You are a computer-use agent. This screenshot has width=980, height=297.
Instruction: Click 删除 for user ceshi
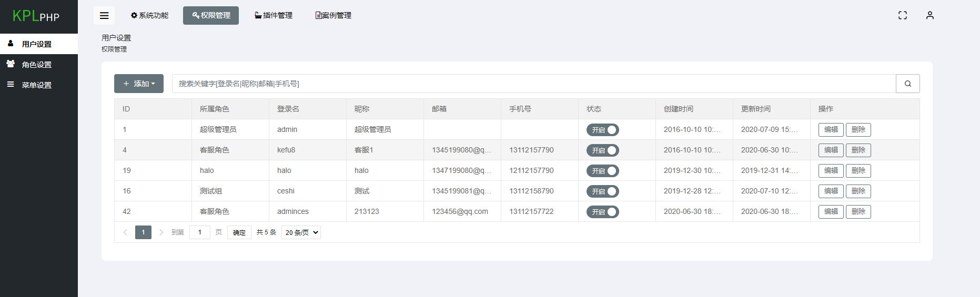(858, 191)
